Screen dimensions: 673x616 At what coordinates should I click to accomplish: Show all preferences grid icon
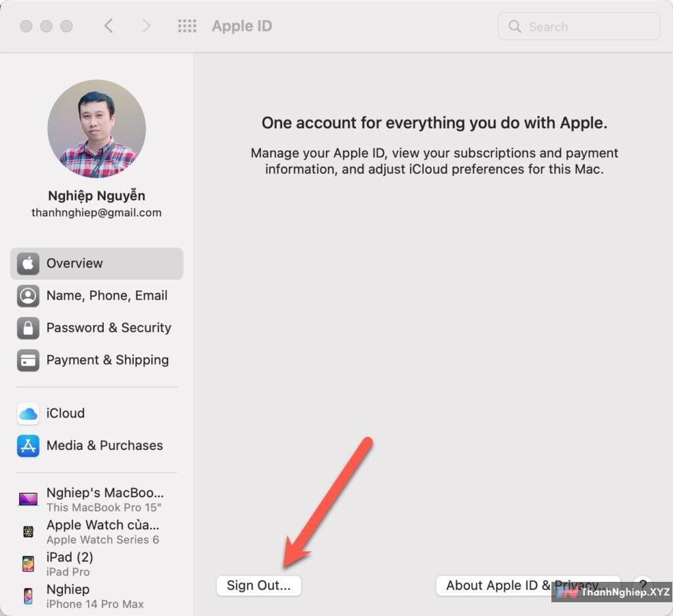pyautogui.click(x=187, y=26)
